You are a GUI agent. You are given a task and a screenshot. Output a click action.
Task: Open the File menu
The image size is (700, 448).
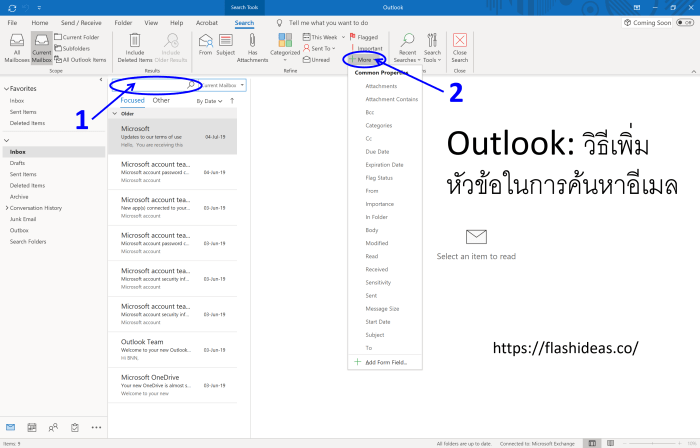pyautogui.click(x=12, y=23)
